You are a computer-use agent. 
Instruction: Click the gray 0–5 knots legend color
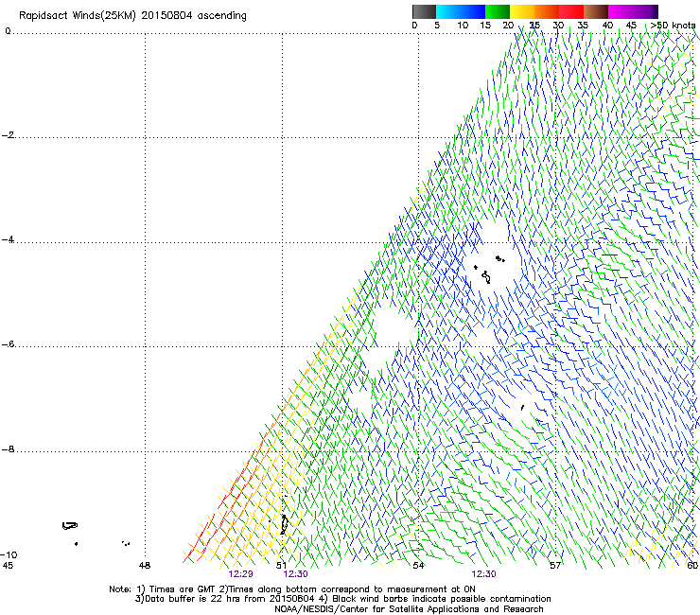click(x=424, y=11)
